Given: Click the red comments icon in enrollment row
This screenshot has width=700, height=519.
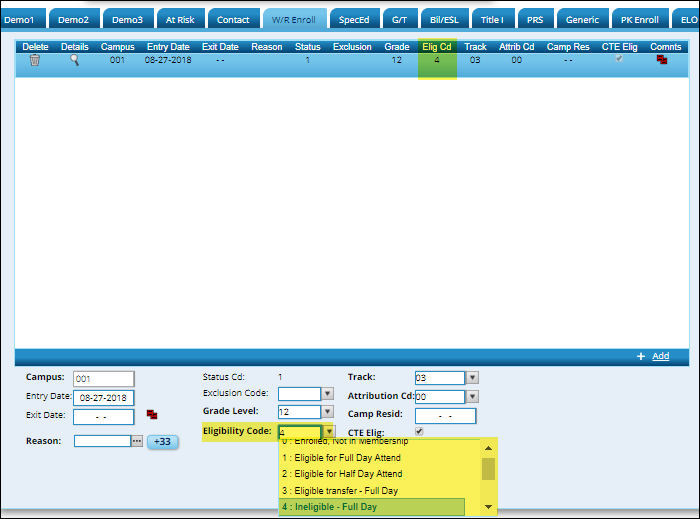Looking at the screenshot, I should [x=662, y=61].
